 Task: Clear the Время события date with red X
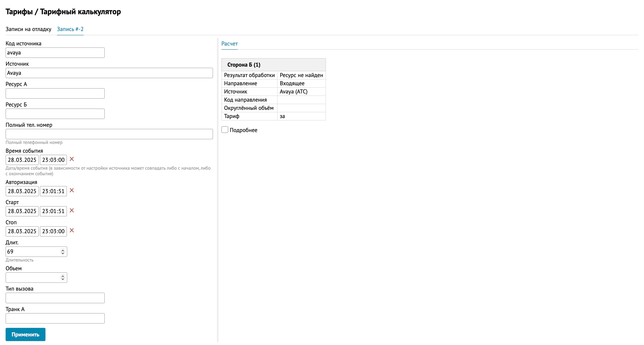(72, 159)
